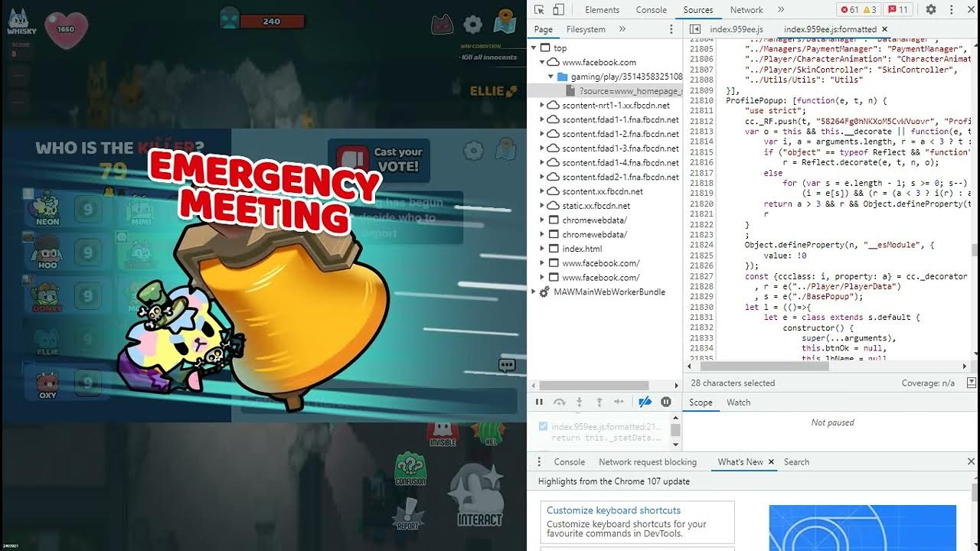
Task: Uncheck the index.959ee.js:formatted breakpoint checkbox
Action: pyautogui.click(x=543, y=426)
